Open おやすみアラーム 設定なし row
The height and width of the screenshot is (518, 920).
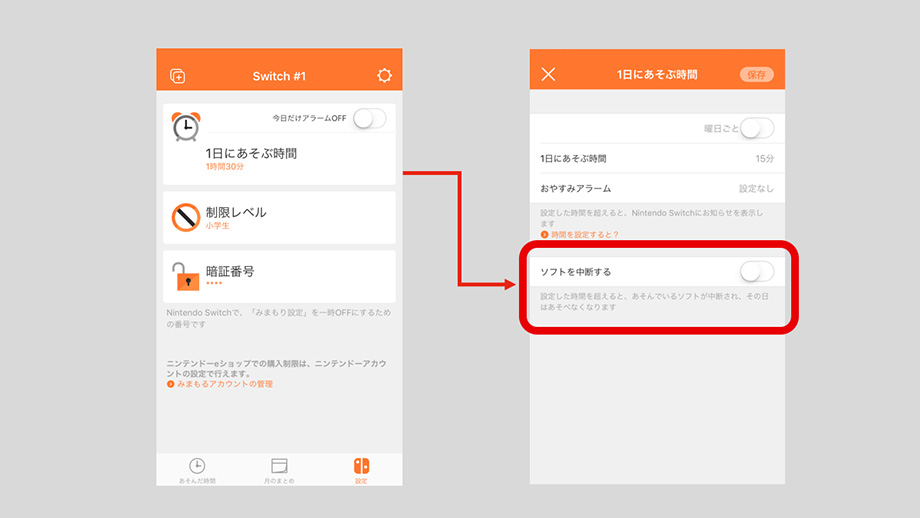(657, 188)
